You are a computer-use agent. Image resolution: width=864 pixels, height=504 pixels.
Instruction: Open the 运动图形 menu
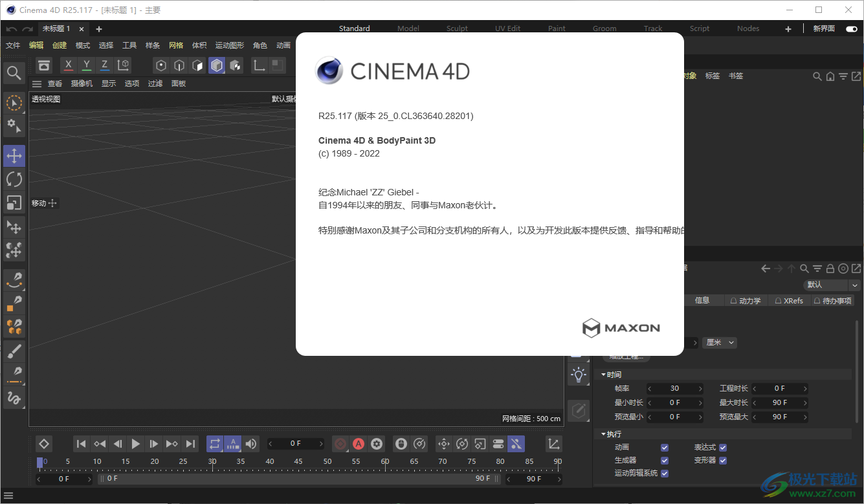click(x=229, y=45)
